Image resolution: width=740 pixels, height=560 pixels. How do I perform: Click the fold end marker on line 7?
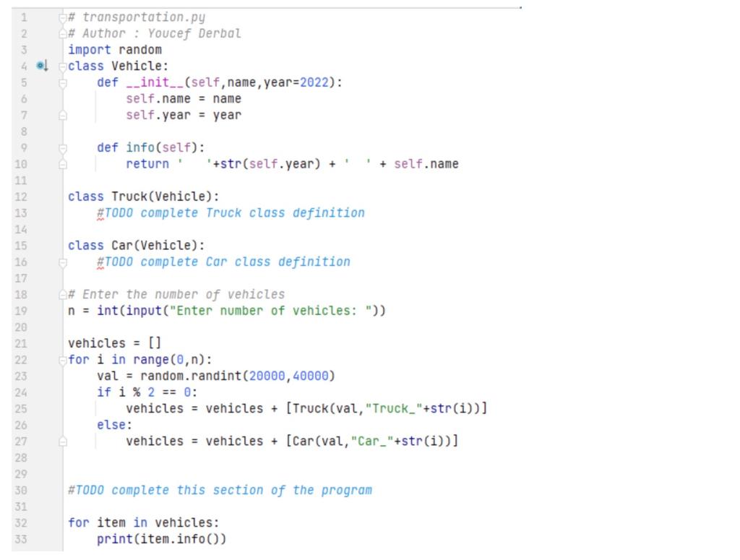63,116
